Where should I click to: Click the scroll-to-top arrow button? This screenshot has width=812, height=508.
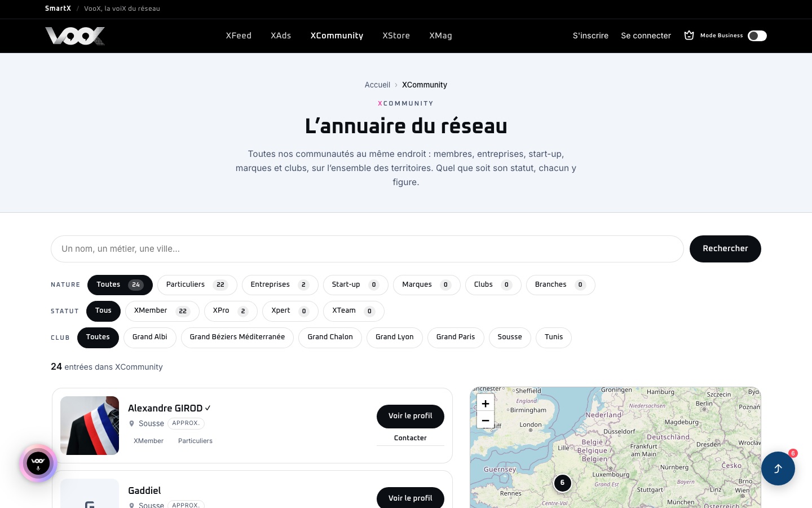(x=778, y=468)
